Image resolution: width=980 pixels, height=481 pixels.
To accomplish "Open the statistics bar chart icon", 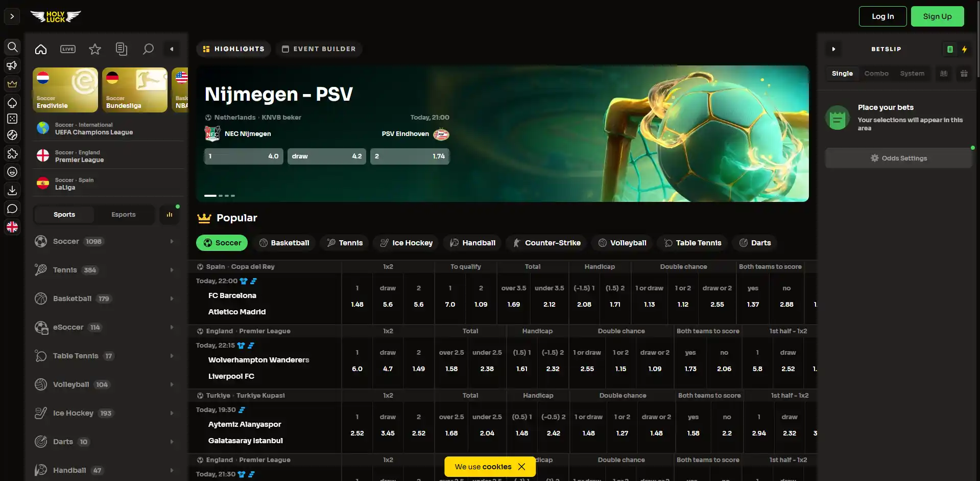I will (x=170, y=215).
